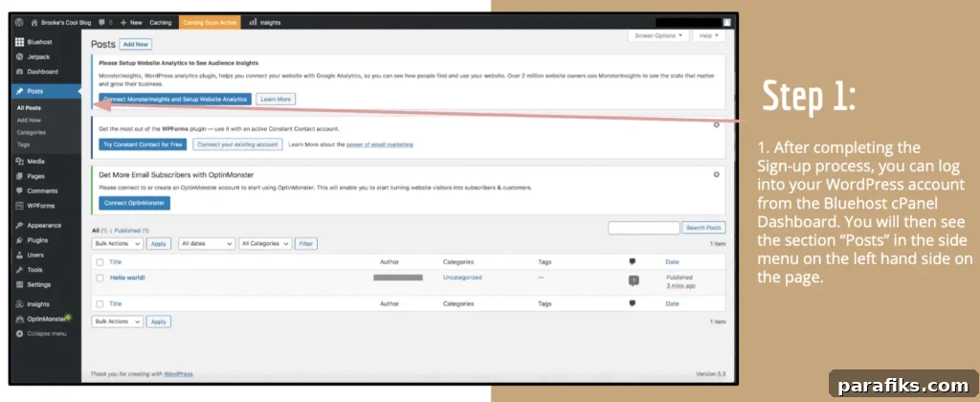Open the Hello world! post title
The height and width of the screenshot is (402, 980).
(127, 277)
